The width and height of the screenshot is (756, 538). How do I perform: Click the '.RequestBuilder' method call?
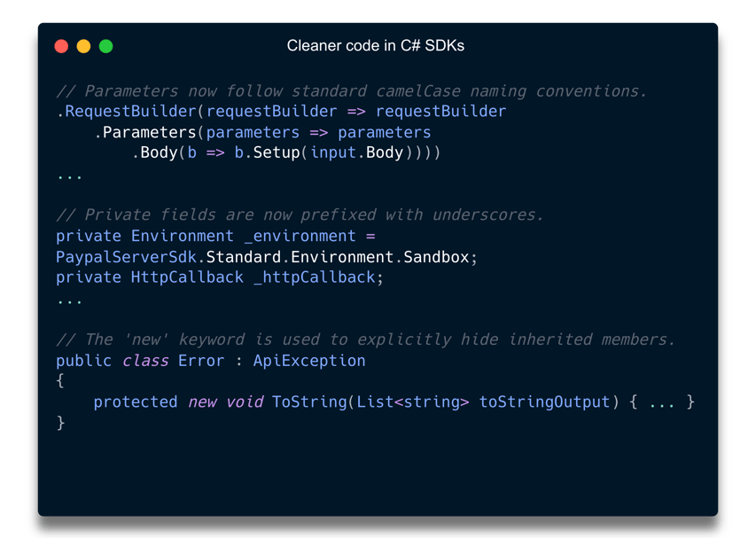pyautogui.click(x=127, y=112)
